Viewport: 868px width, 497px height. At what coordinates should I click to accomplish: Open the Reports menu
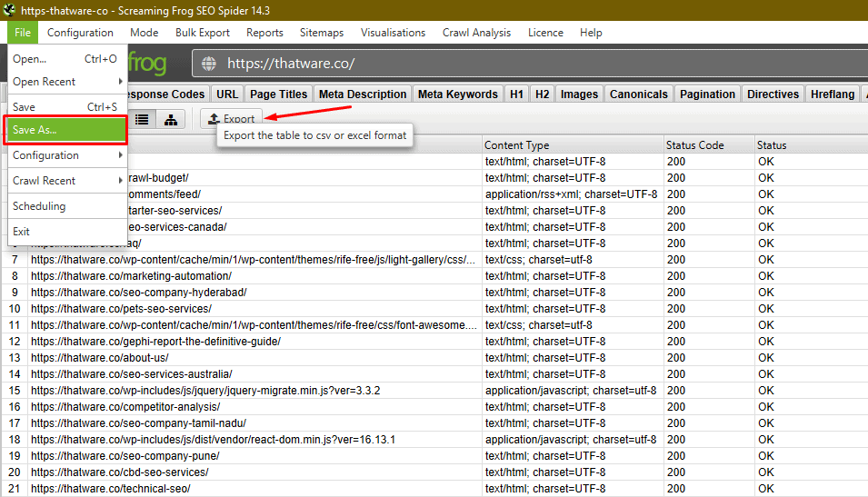(x=264, y=33)
